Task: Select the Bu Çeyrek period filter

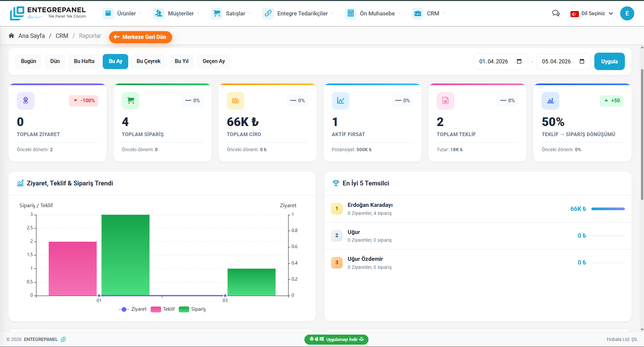Action: [148, 61]
